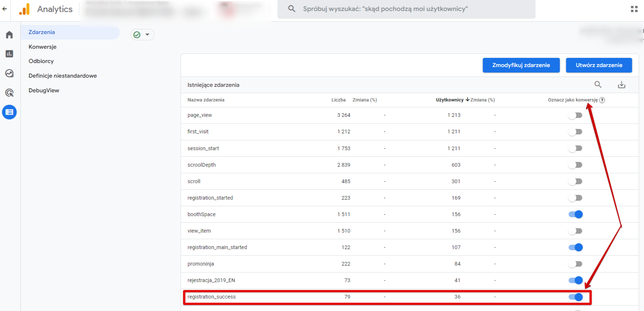Enable conversion toggle for page_view
The width and height of the screenshot is (644, 311).
coord(575,115)
